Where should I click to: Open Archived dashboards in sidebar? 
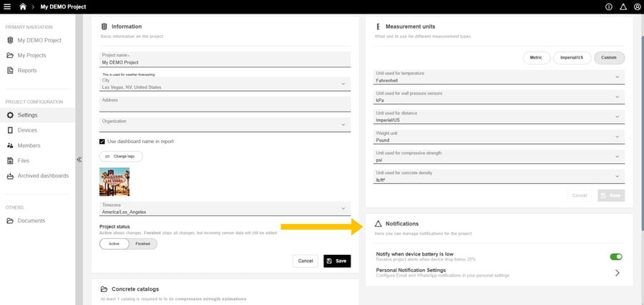point(43,176)
